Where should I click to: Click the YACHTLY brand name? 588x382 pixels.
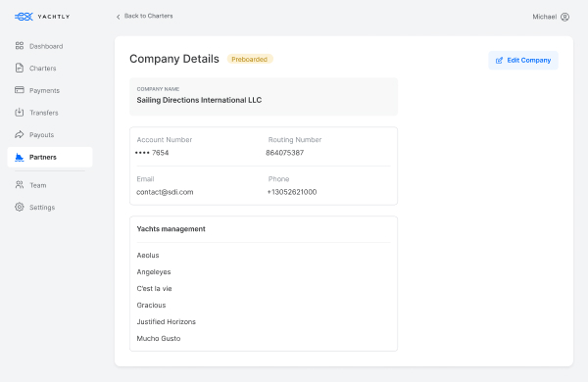click(x=54, y=17)
